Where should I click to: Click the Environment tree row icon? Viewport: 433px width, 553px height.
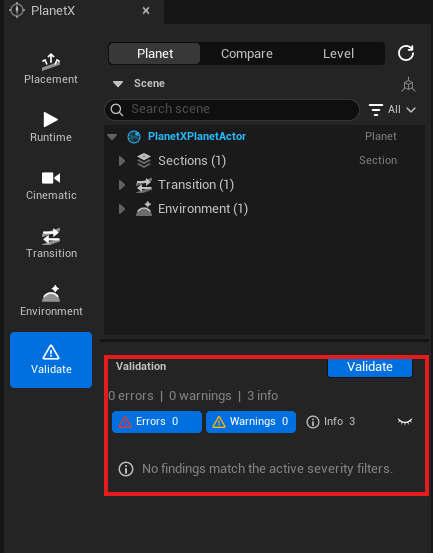pos(144,208)
